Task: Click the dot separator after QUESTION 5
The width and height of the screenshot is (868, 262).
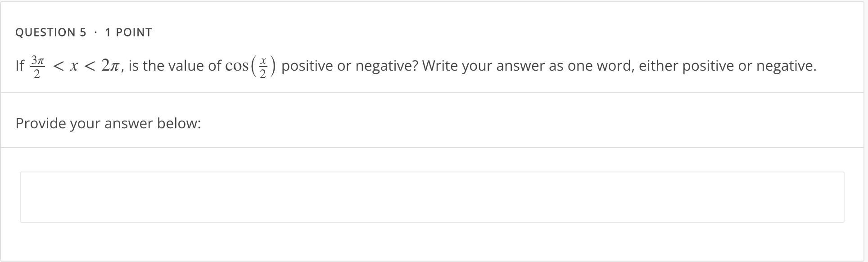Action: pos(95,32)
